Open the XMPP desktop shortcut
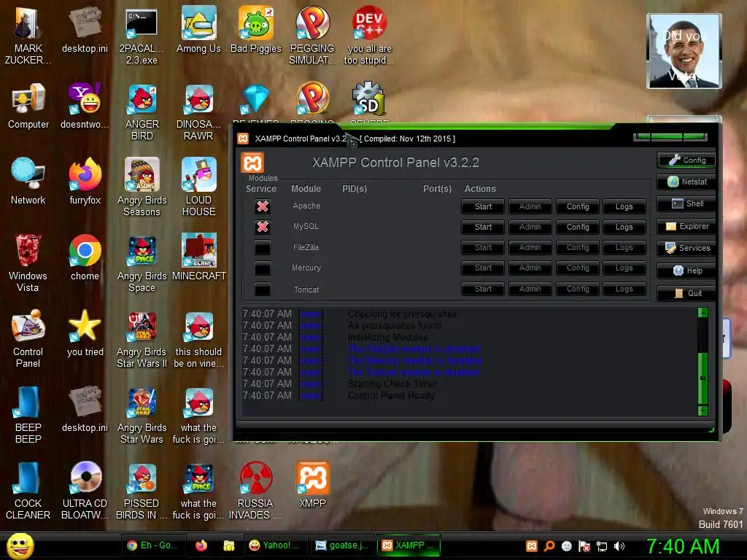The image size is (747, 560). point(312,484)
